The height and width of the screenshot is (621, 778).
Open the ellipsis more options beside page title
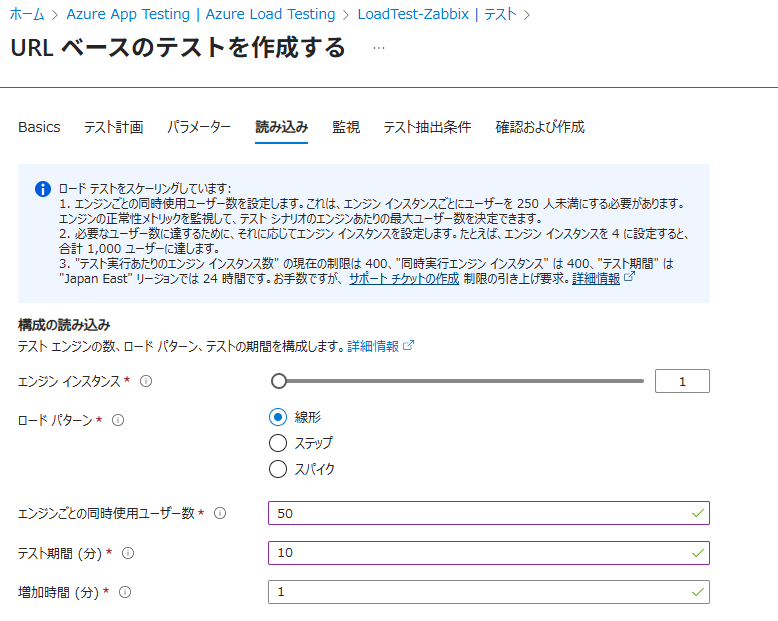coord(379,48)
